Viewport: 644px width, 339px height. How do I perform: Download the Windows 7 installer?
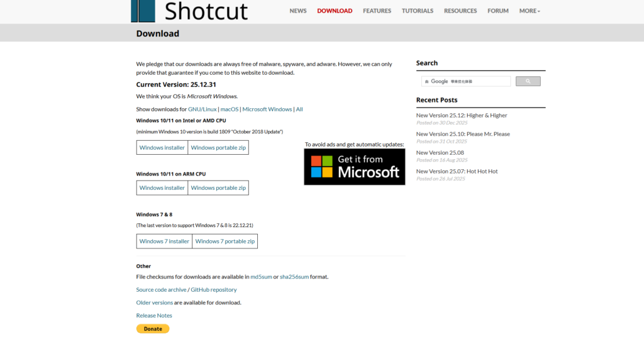pos(164,242)
